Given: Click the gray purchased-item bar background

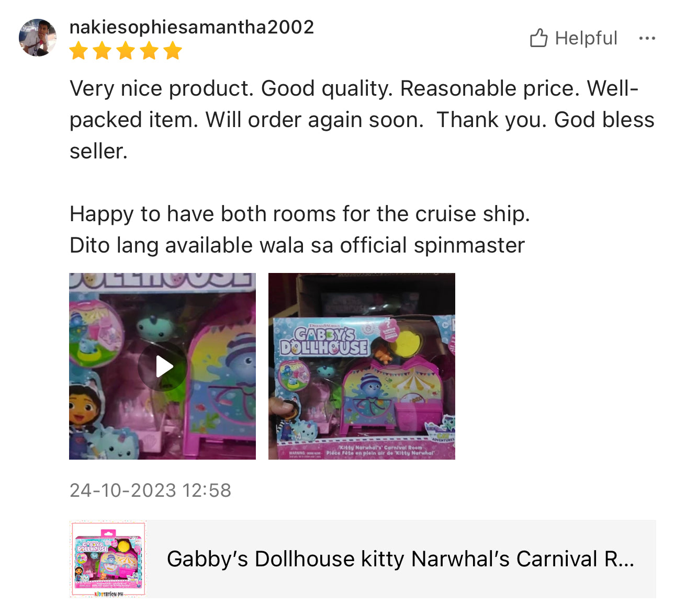Looking at the screenshot, I should (362, 559).
